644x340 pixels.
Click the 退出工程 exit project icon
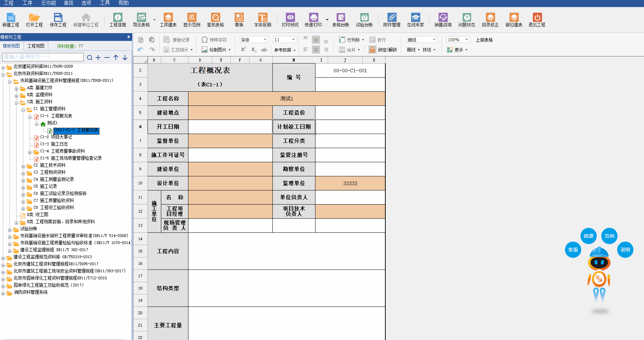[537, 17]
